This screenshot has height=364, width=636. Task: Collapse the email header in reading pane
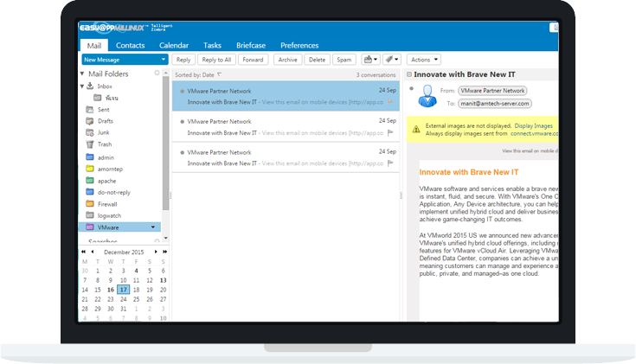409,74
